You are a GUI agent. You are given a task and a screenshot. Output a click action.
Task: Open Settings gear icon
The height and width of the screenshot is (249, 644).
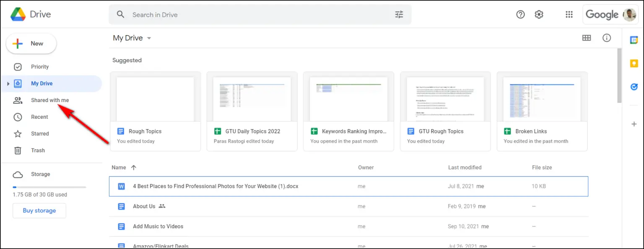click(539, 15)
